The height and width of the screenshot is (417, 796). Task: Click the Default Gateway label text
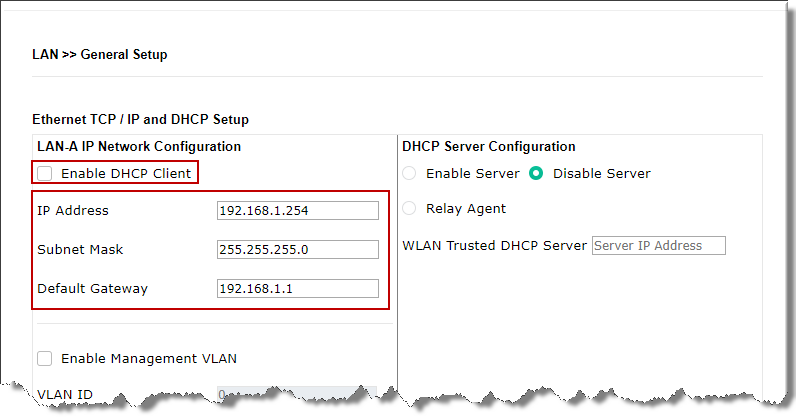pos(92,288)
